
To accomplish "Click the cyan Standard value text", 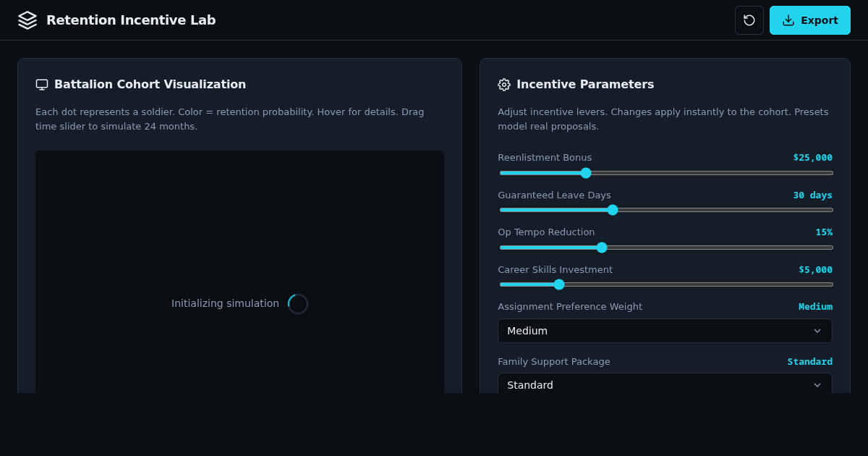I will (810, 362).
